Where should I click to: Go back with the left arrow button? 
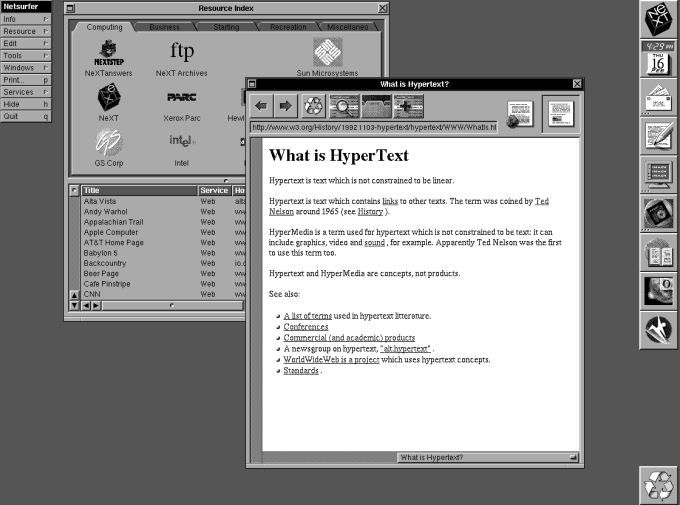pyautogui.click(x=261, y=106)
